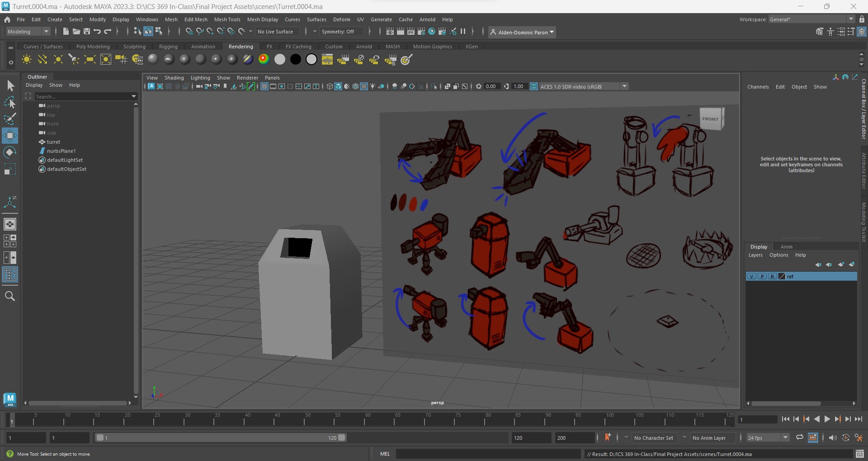Click the range slider bar handle
This screenshot has height=461, width=868.
tap(221, 437)
